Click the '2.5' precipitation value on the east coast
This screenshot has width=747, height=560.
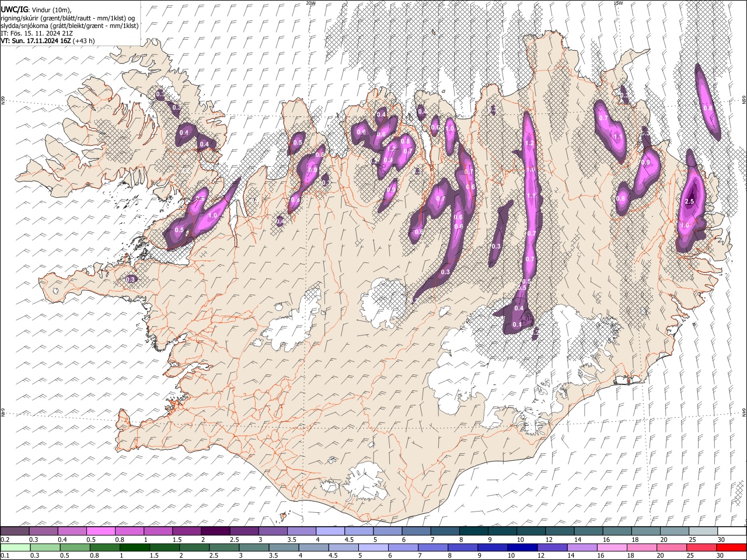pyautogui.click(x=689, y=202)
